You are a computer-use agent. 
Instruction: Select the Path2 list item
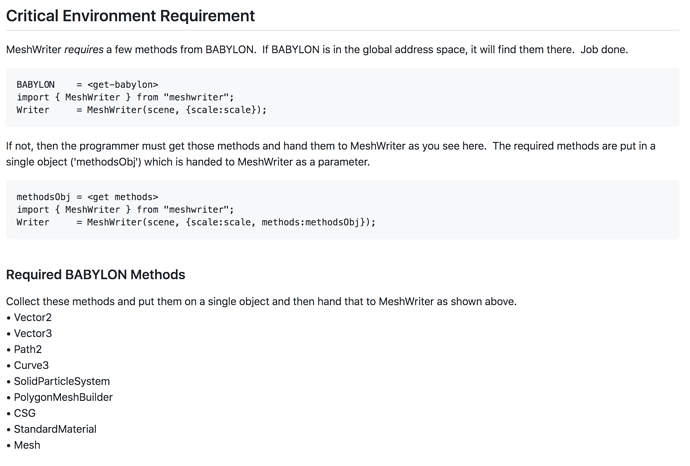(28, 349)
